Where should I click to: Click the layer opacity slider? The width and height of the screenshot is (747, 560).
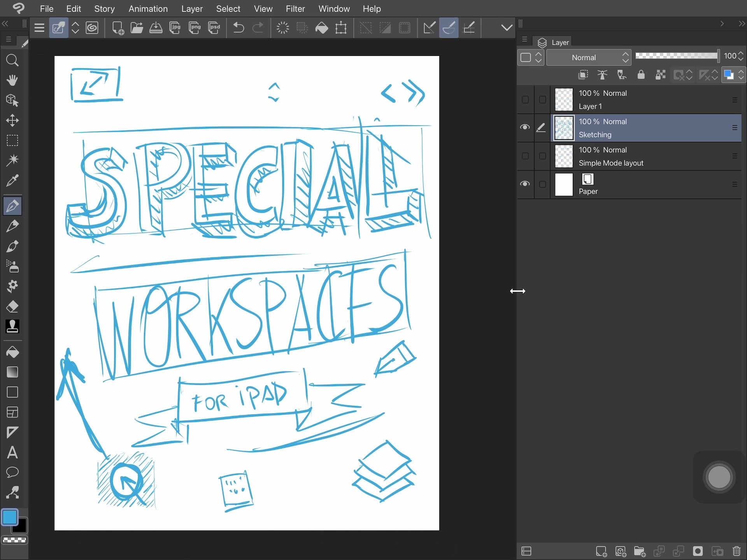pos(676,56)
